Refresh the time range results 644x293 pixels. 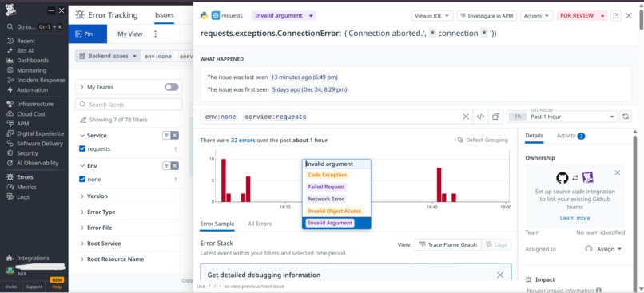pyautogui.click(x=625, y=117)
